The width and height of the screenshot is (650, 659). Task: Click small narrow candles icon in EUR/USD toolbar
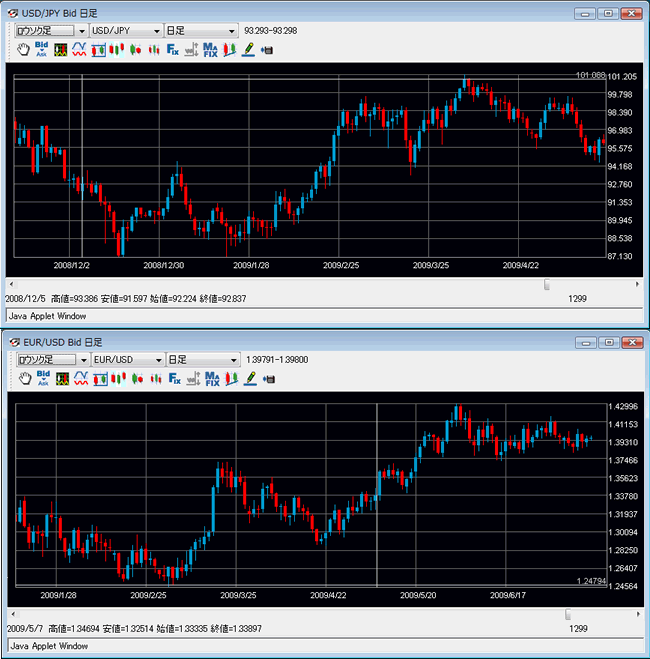(x=156, y=379)
